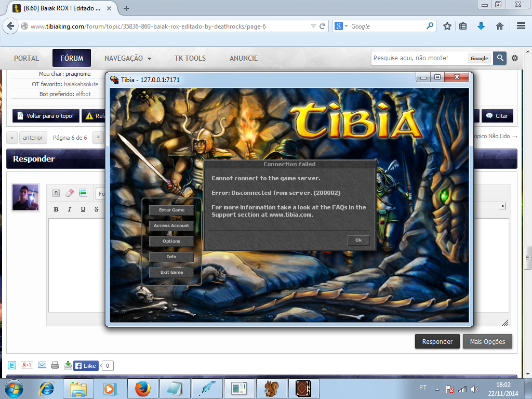
Task: Click the Firefox search magnifier icon
Action: (x=430, y=26)
